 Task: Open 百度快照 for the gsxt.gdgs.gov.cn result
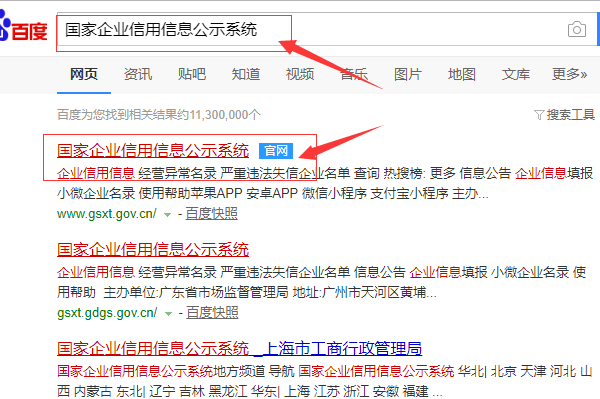click(x=212, y=313)
